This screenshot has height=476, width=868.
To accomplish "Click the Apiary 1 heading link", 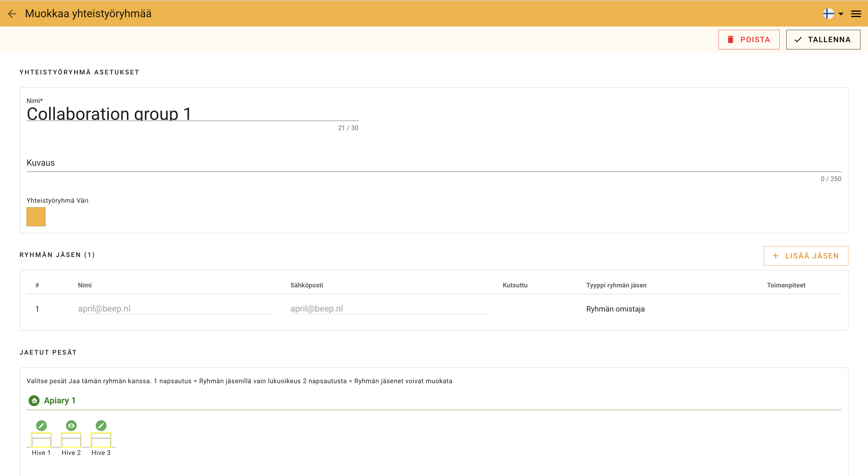I will (x=60, y=401).
